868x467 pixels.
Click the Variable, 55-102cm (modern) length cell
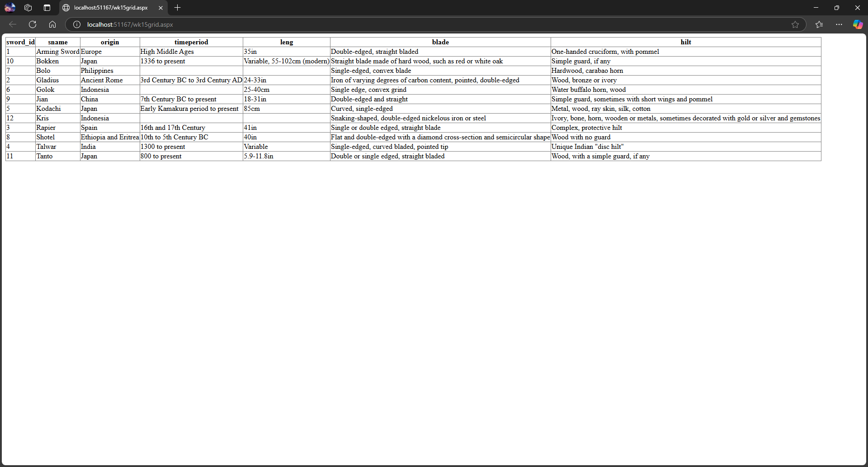click(x=287, y=61)
